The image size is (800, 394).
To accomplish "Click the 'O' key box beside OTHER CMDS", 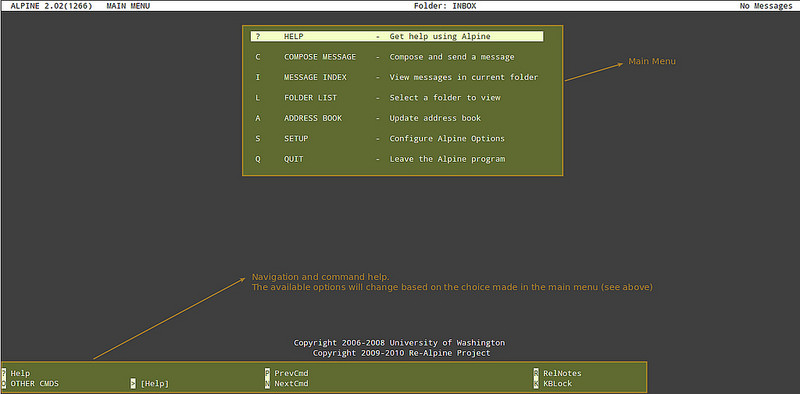I will click(x=4, y=383).
